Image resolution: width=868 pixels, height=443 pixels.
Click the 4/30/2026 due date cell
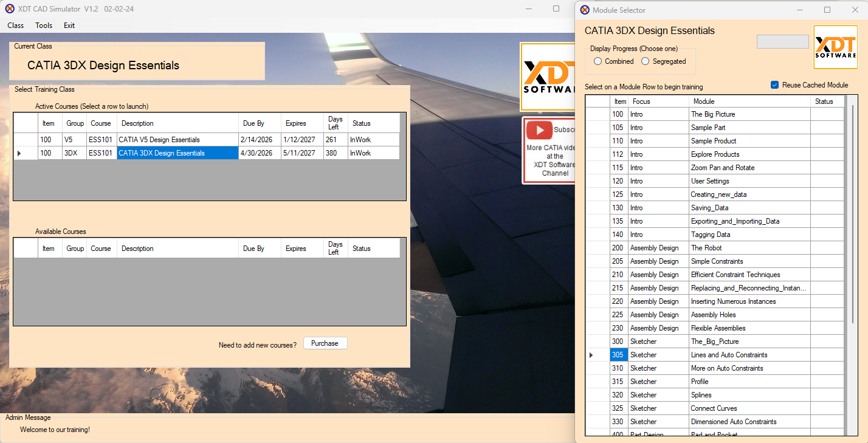(x=260, y=153)
